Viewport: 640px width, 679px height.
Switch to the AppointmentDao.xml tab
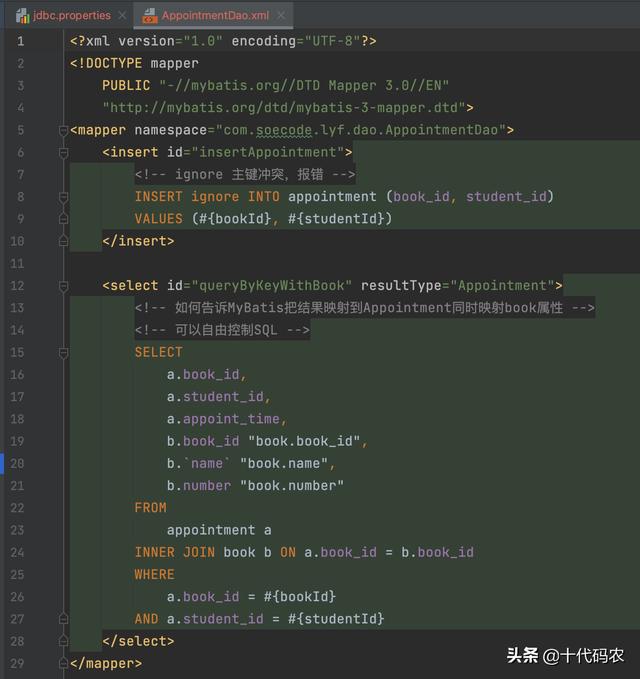click(x=215, y=16)
